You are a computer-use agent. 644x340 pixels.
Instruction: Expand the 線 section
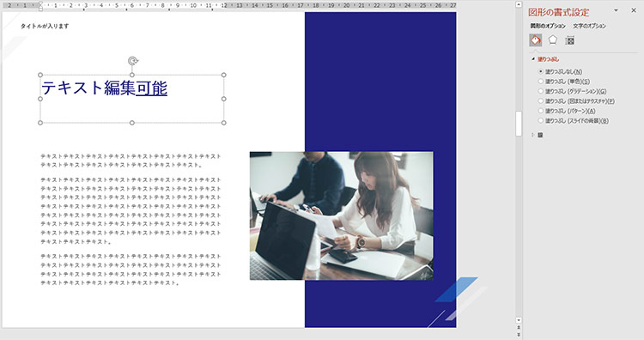tap(533, 135)
